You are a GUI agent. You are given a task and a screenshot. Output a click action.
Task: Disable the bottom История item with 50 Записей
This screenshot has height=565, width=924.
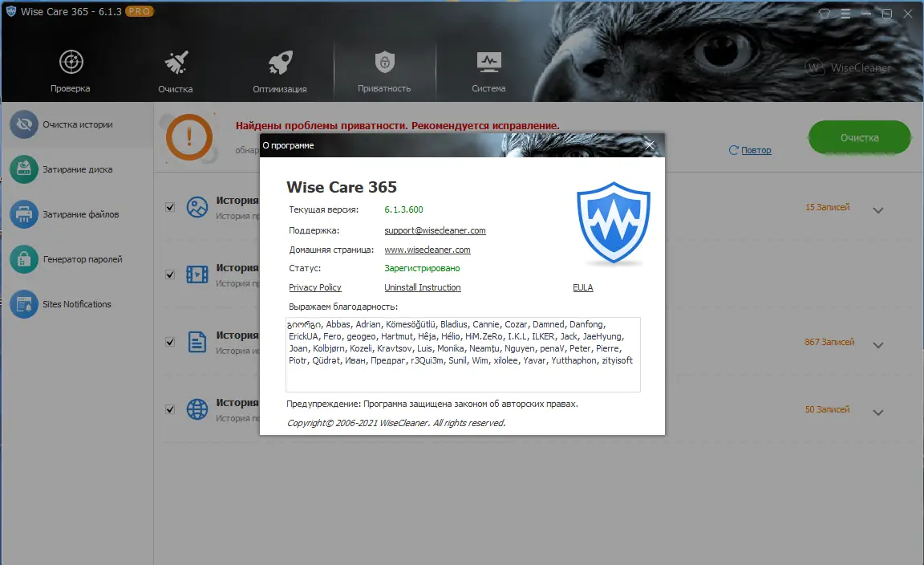tap(169, 409)
